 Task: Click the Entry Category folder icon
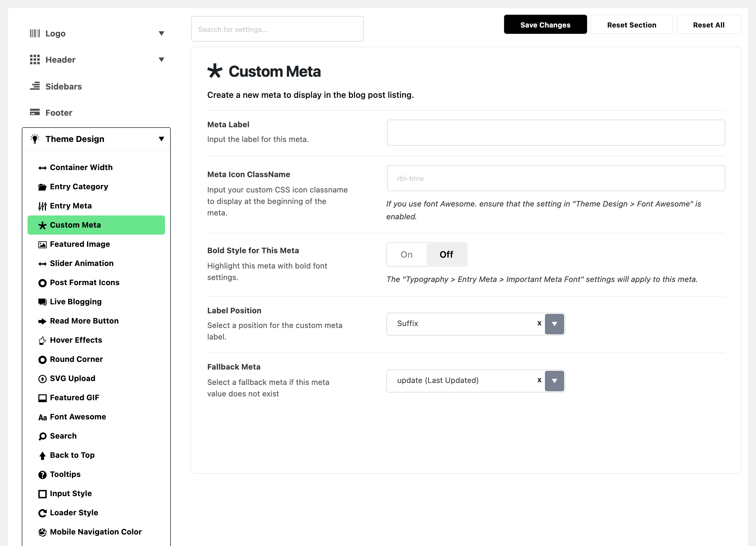pos(42,187)
